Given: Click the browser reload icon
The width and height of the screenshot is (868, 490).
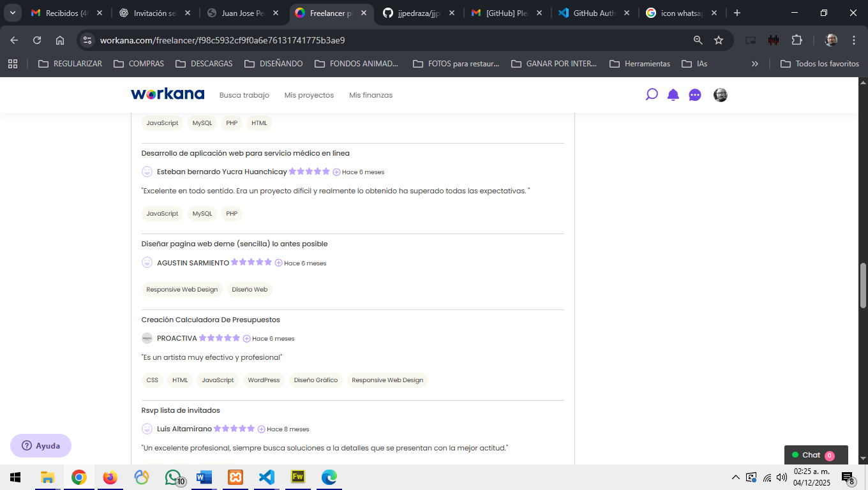Looking at the screenshot, I should coord(37,40).
